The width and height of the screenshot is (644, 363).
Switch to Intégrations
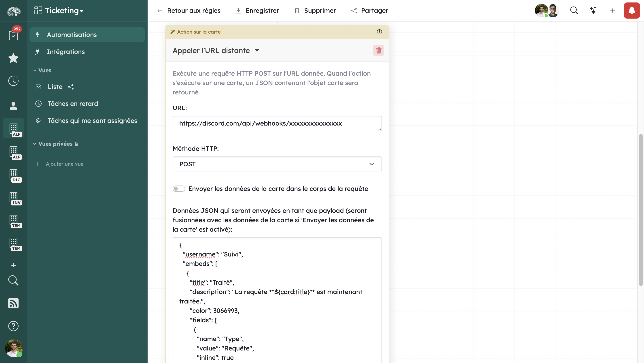[x=66, y=51]
